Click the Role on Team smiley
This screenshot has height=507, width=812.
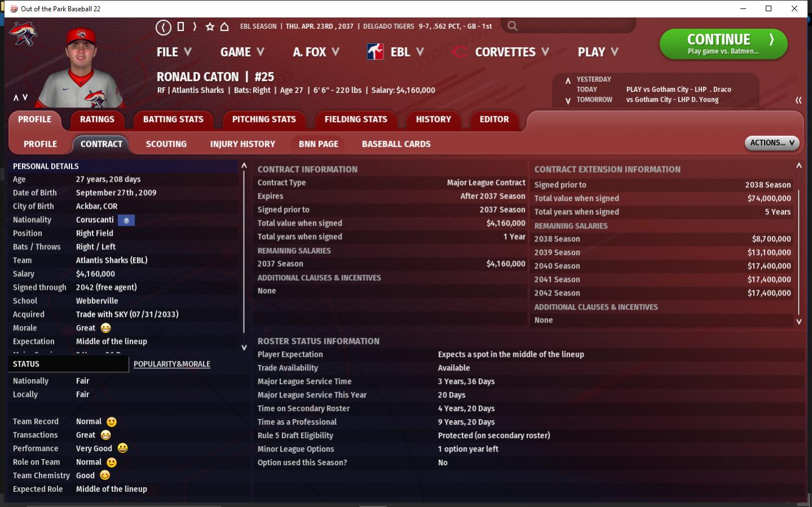point(112,462)
